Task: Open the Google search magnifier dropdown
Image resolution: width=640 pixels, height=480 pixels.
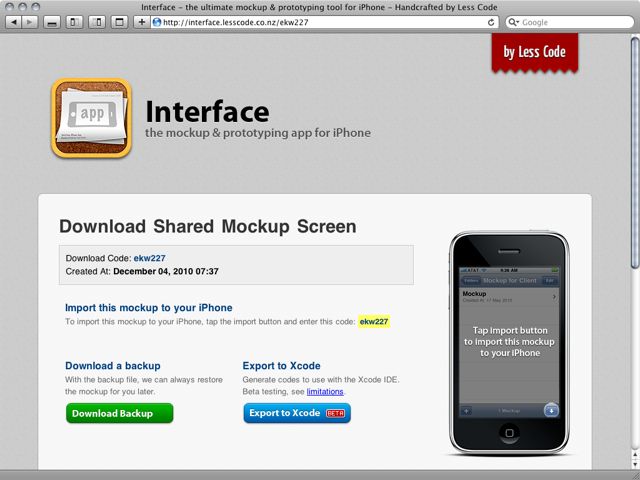Action: point(513,22)
